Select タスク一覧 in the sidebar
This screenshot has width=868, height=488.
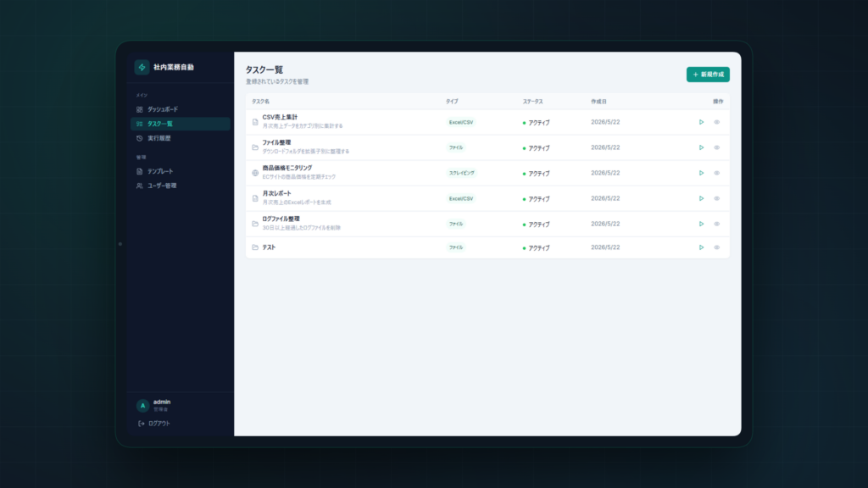click(x=181, y=124)
